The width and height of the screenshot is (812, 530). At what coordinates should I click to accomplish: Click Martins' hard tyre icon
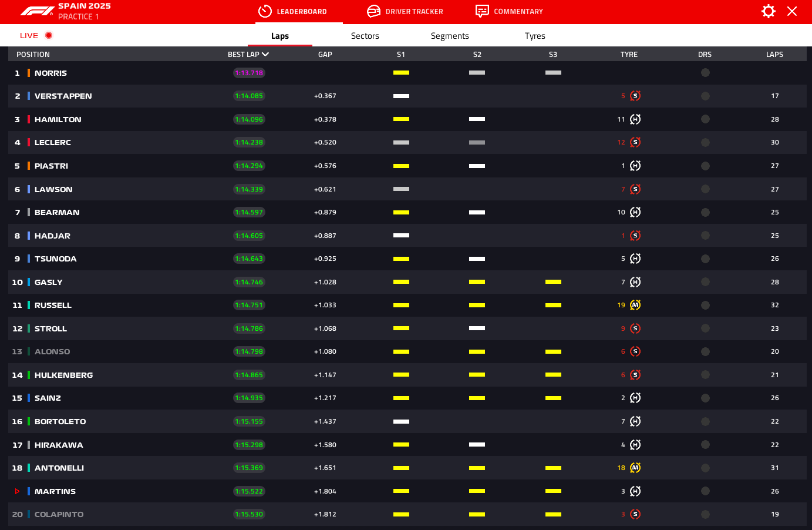click(635, 491)
